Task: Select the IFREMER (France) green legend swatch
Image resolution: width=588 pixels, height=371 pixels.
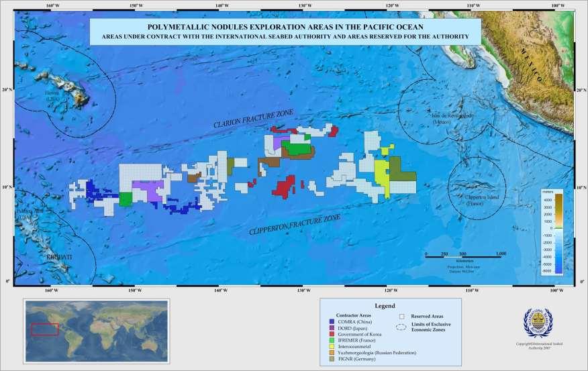Action: pyautogui.click(x=332, y=340)
